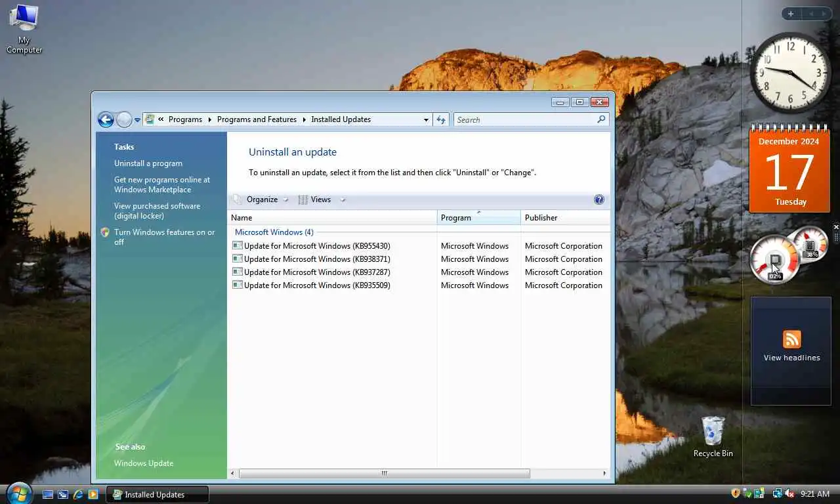Click Show Desktop in Quick Launch
840x504 pixels.
(48, 494)
